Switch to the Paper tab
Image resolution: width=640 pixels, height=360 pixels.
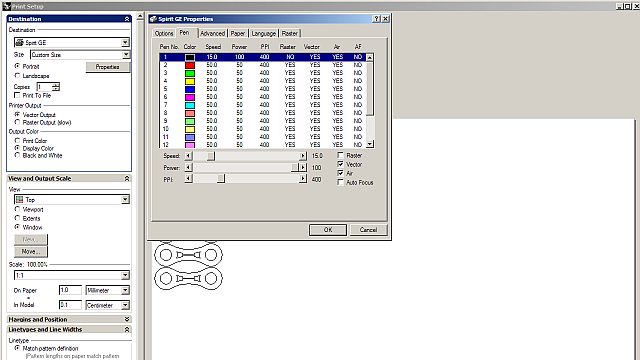coord(238,33)
